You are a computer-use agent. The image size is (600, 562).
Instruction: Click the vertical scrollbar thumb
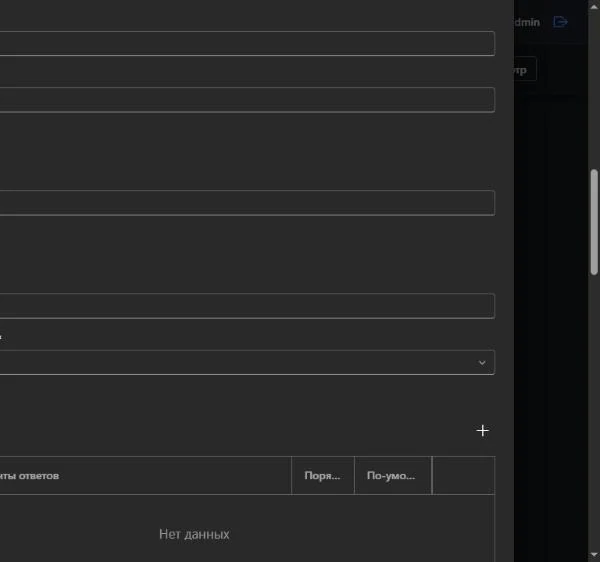(x=594, y=222)
